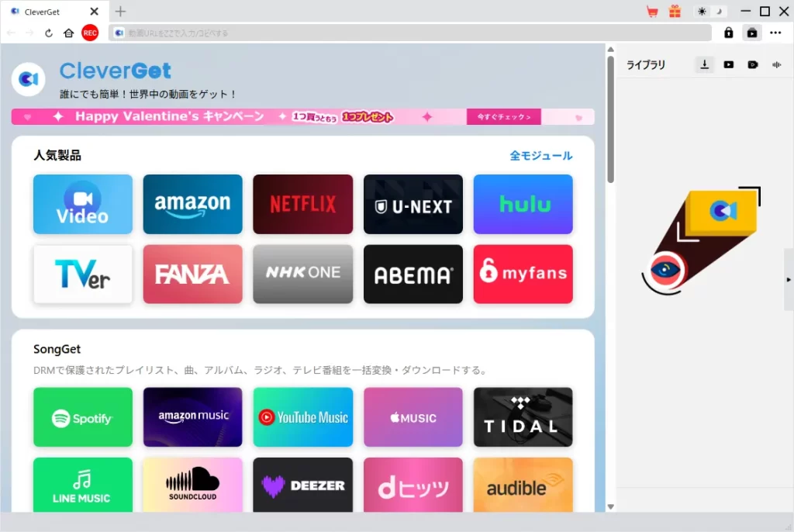Click the orange gift box icon

click(x=675, y=12)
